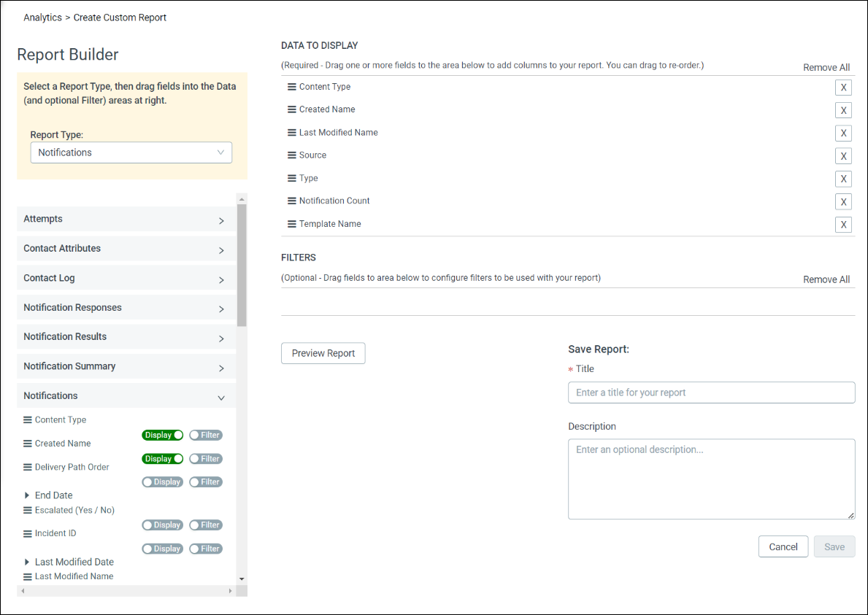Image resolution: width=868 pixels, height=615 pixels.
Task: Open the Notification Summary section
Action: (126, 367)
